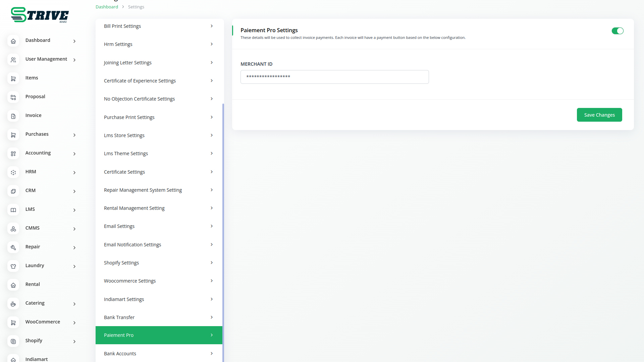Click the Laundry shirt icon
The width and height of the screenshot is (644, 362).
point(13,266)
